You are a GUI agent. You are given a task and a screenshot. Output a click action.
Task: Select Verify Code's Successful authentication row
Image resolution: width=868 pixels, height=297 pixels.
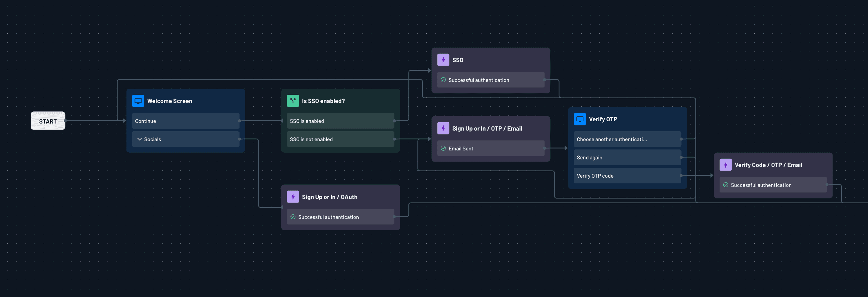(773, 185)
